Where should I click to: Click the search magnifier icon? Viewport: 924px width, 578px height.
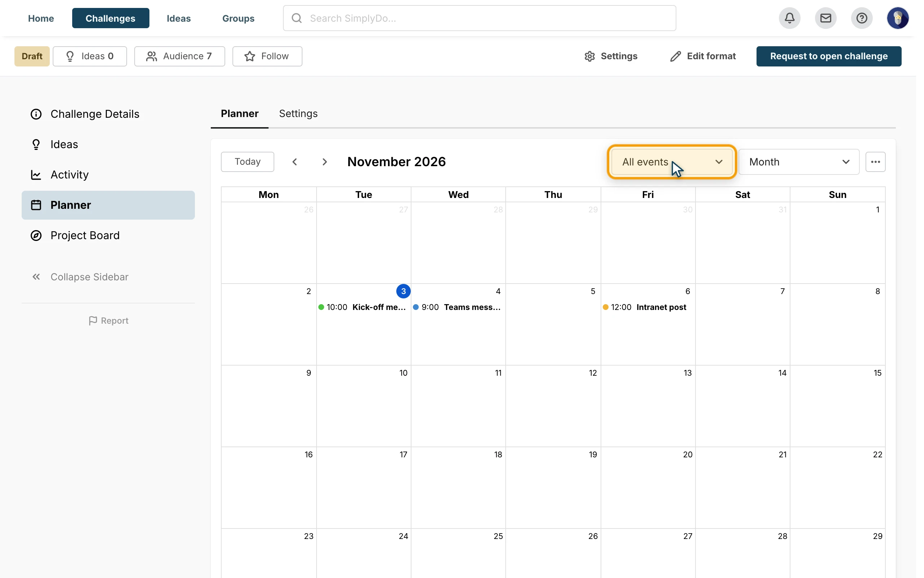pyautogui.click(x=297, y=18)
